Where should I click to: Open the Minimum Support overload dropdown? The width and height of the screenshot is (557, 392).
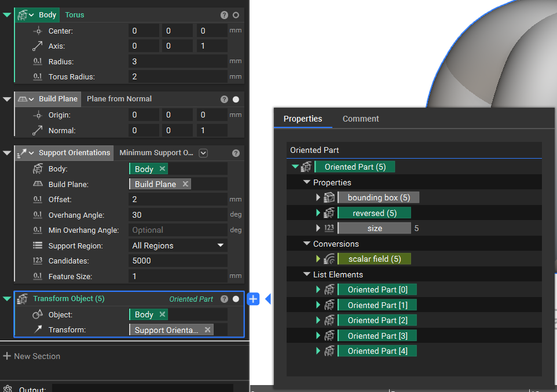pyautogui.click(x=203, y=153)
